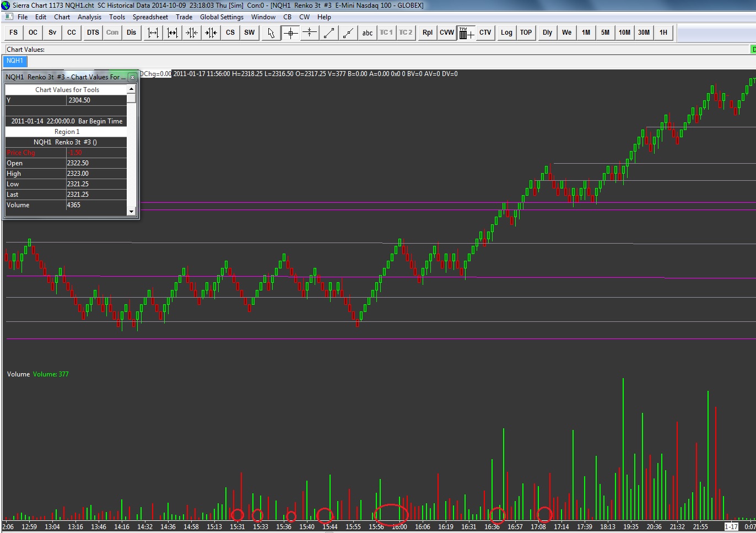Select the ray drawing tool

[348, 33]
